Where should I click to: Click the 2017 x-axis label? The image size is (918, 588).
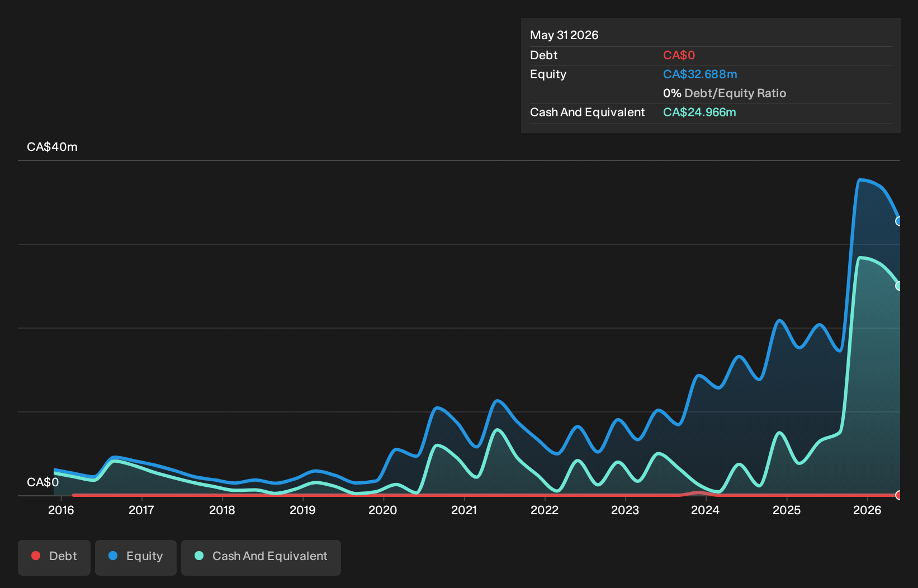click(141, 510)
